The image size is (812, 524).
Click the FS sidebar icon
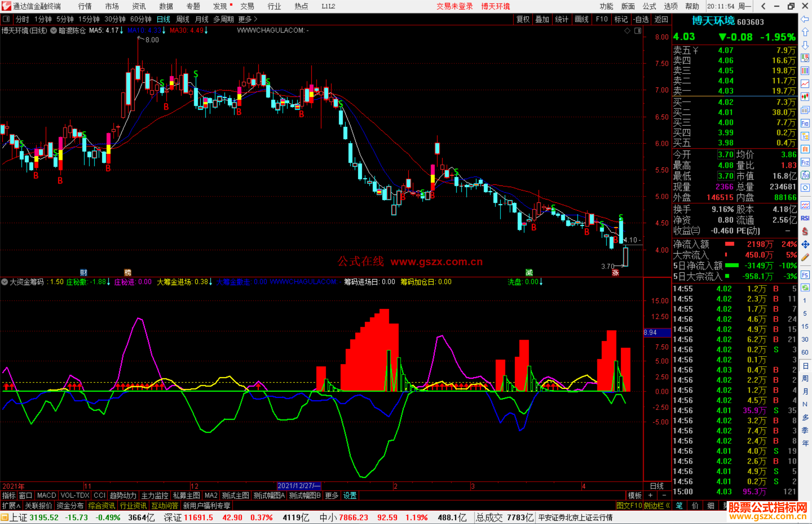tap(805, 275)
